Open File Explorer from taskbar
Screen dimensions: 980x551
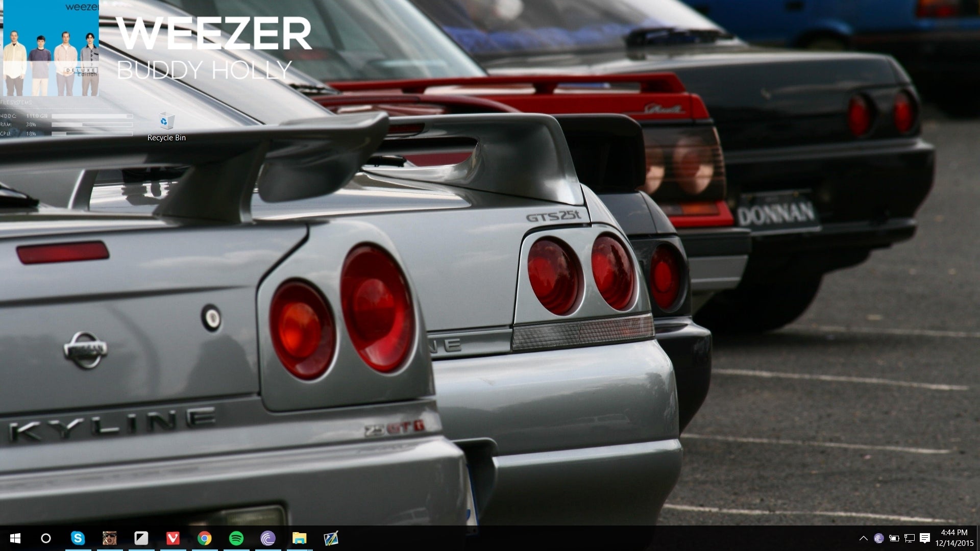point(300,538)
